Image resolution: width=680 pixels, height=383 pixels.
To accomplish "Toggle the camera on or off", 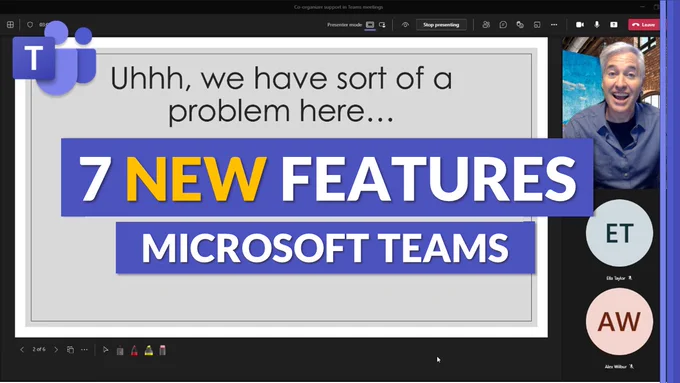I will pyautogui.click(x=580, y=25).
